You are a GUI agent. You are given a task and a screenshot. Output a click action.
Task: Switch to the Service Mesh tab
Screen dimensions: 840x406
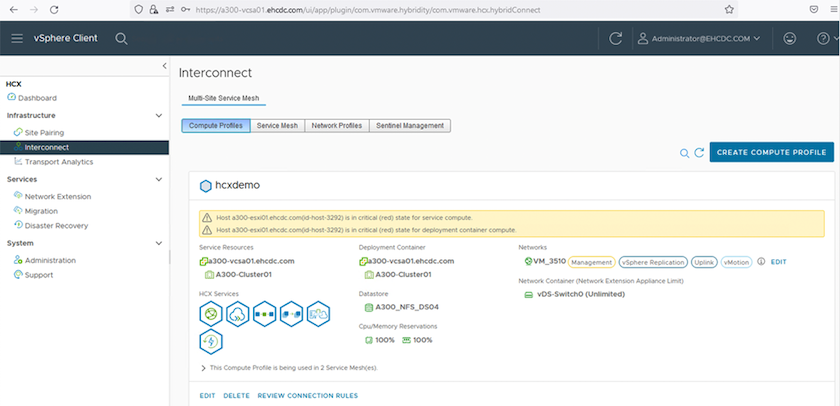coord(277,126)
